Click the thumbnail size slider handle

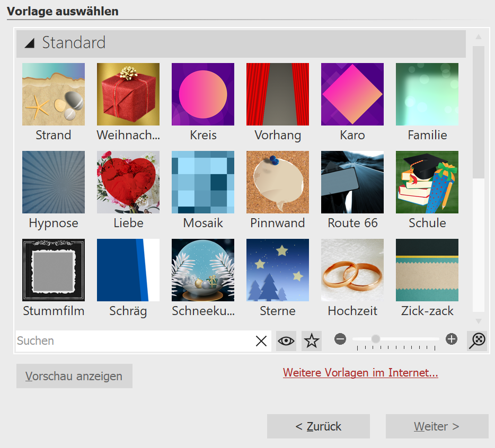click(x=375, y=339)
